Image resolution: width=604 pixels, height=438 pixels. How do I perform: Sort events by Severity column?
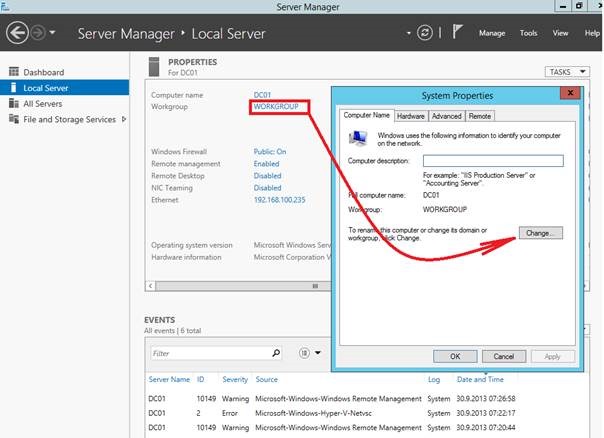tap(235, 379)
